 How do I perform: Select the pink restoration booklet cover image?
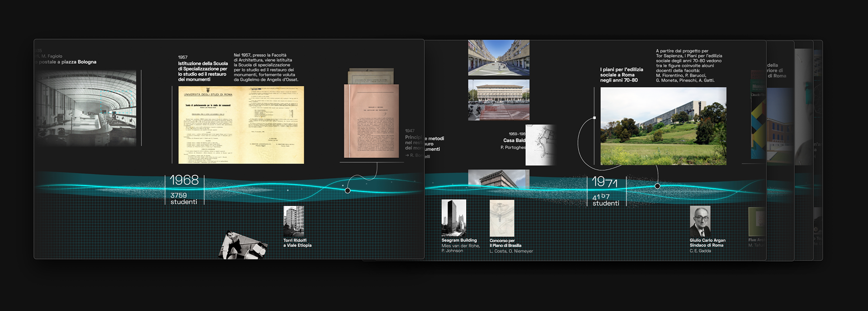coord(371,121)
